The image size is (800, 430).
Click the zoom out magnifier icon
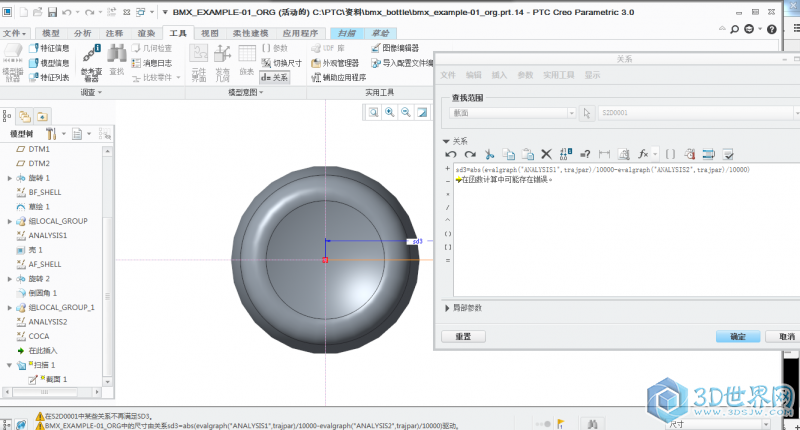point(406,112)
